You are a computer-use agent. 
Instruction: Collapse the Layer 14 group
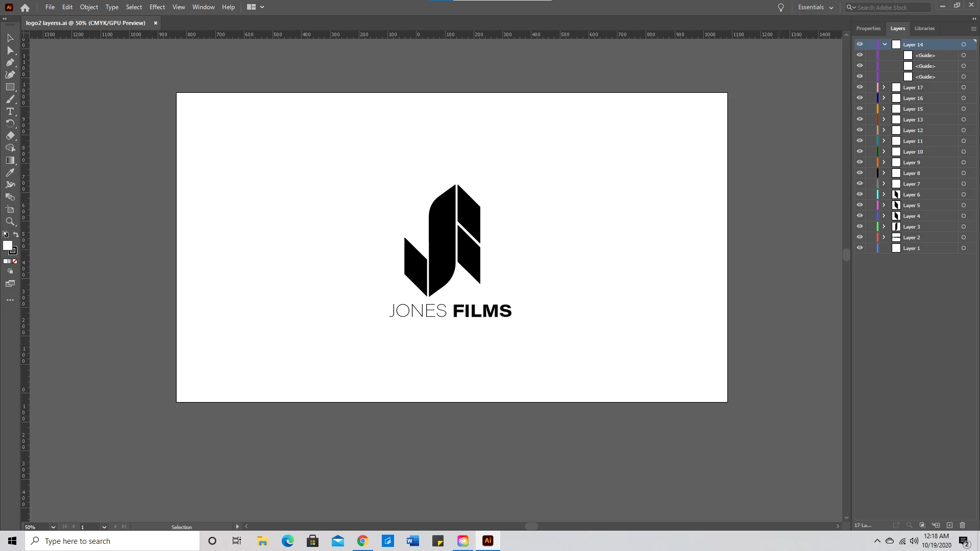pos(885,44)
